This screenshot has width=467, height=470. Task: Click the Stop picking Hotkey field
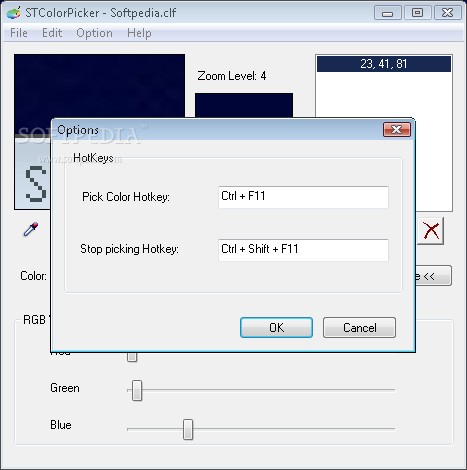(303, 250)
